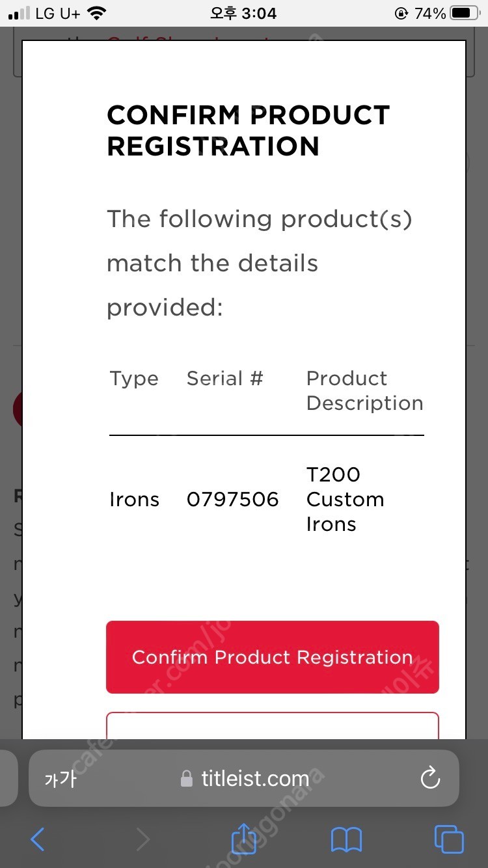Tap the serial number 0797506
The image size is (488, 868).
232,499
